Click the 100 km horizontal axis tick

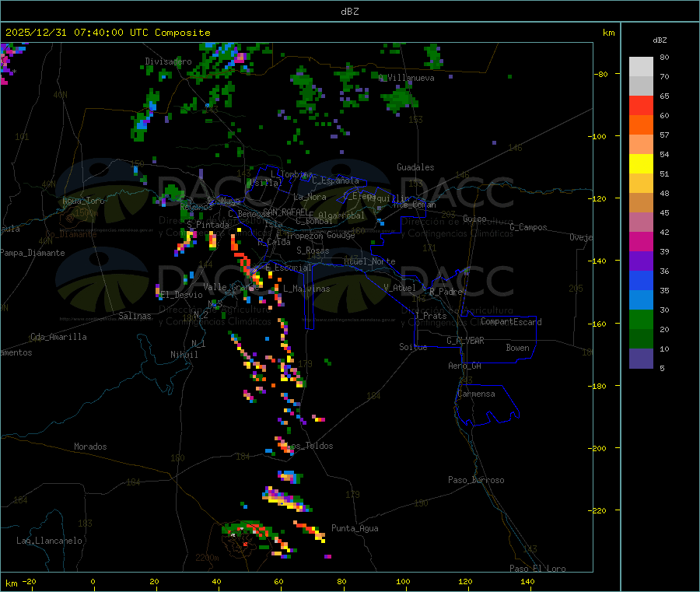[403, 581]
